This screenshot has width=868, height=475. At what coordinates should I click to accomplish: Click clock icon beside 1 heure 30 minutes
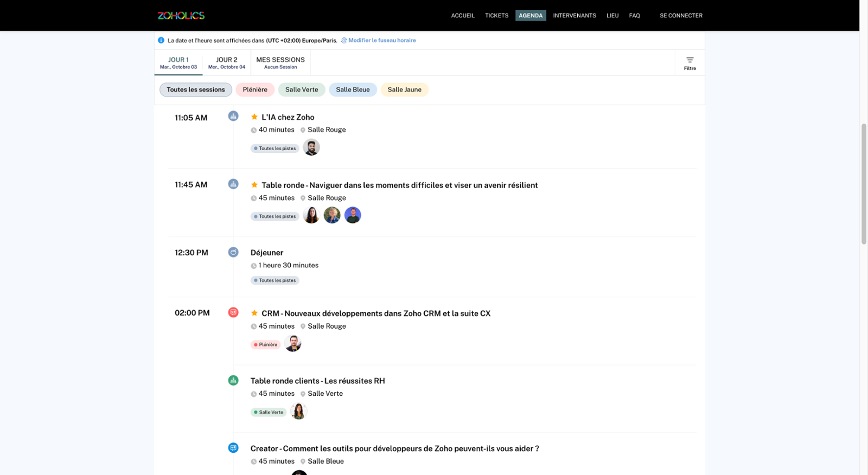[253, 266]
